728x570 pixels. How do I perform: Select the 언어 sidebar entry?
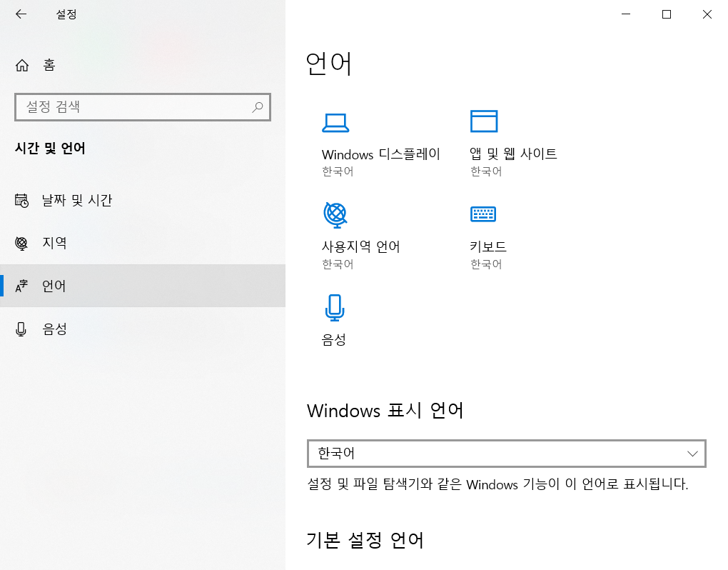pyautogui.click(x=143, y=286)
